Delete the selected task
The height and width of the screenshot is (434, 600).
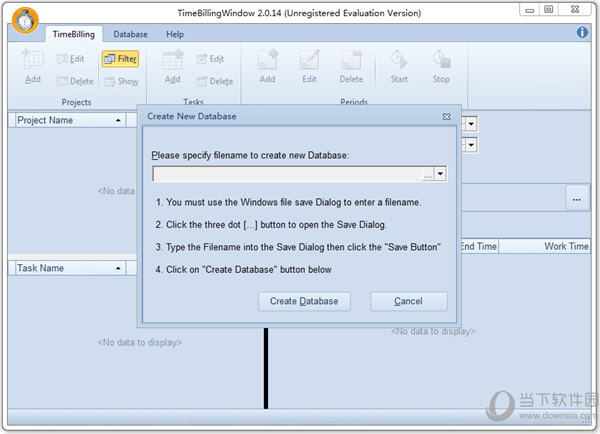215,81
